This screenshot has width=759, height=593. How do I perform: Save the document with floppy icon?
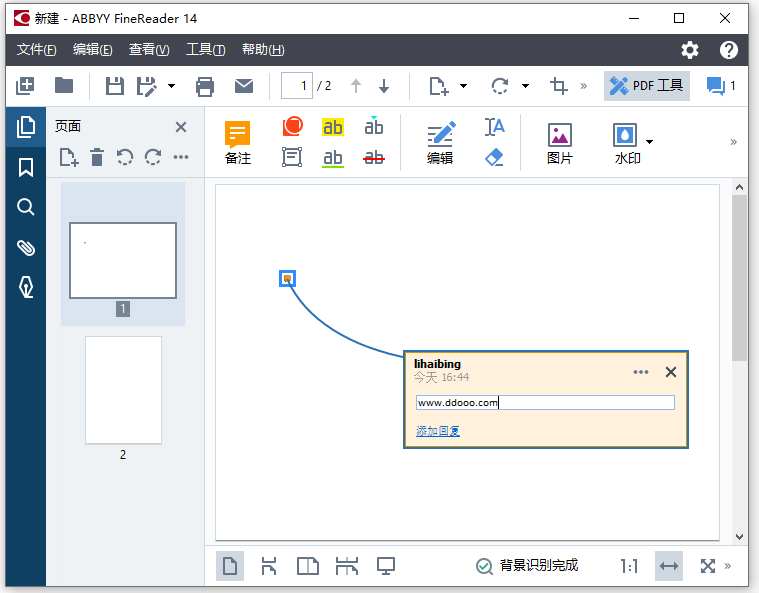[x=115, y=86]
